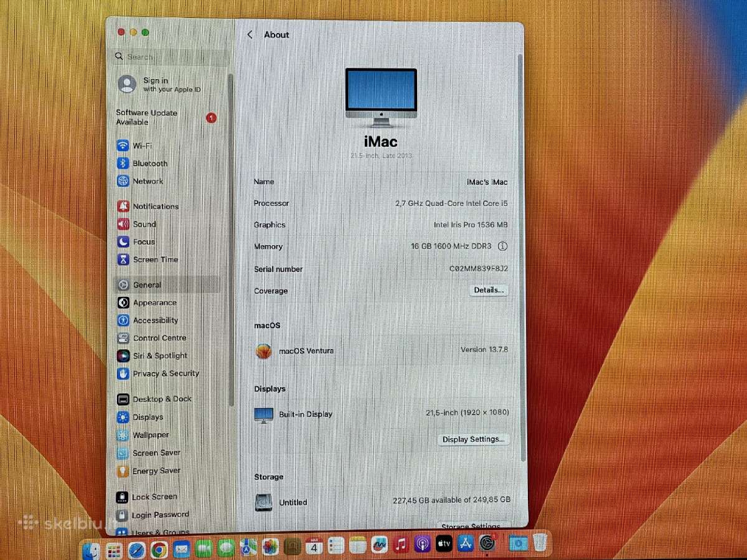Open Apple TV from the Dock

coord(444,544)
